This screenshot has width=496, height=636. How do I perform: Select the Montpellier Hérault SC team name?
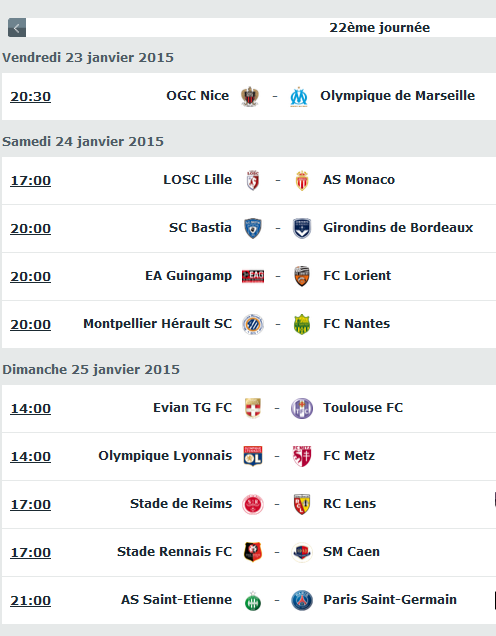[x=157, y=324]
